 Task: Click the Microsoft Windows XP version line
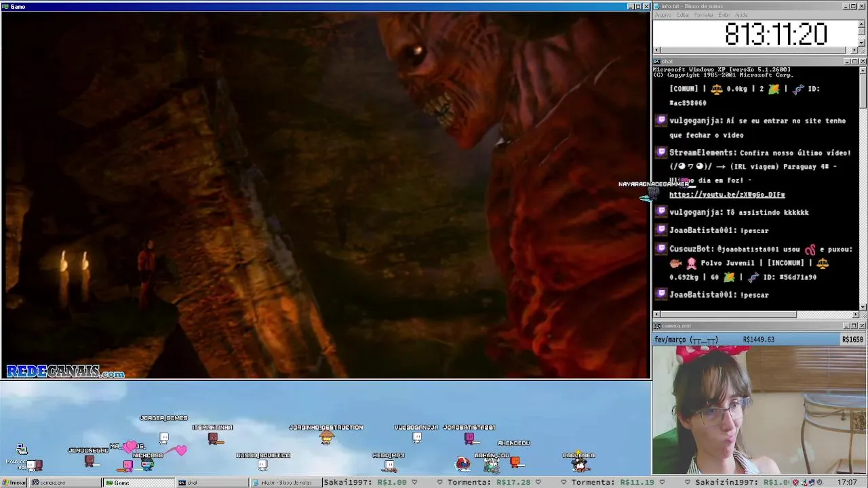(722, 69)
